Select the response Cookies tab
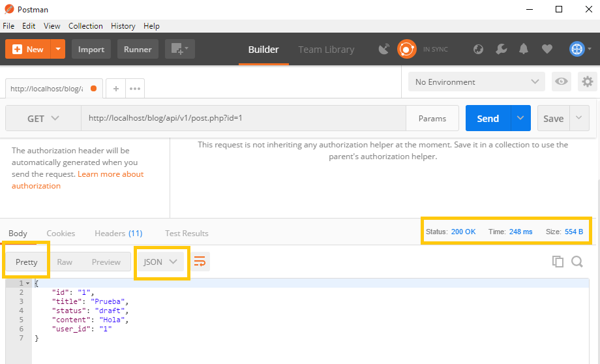The image size is (600, 364). click(x=61, y=233)
